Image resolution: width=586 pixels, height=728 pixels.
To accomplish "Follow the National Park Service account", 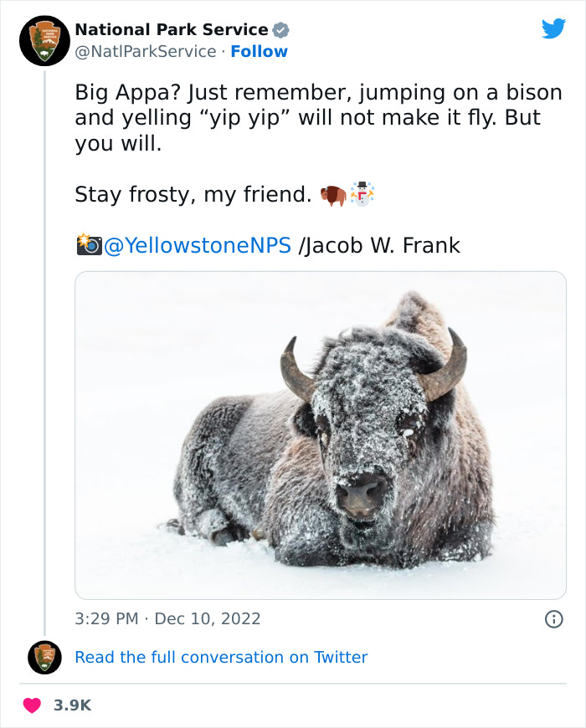I will [x=259, y=52].
